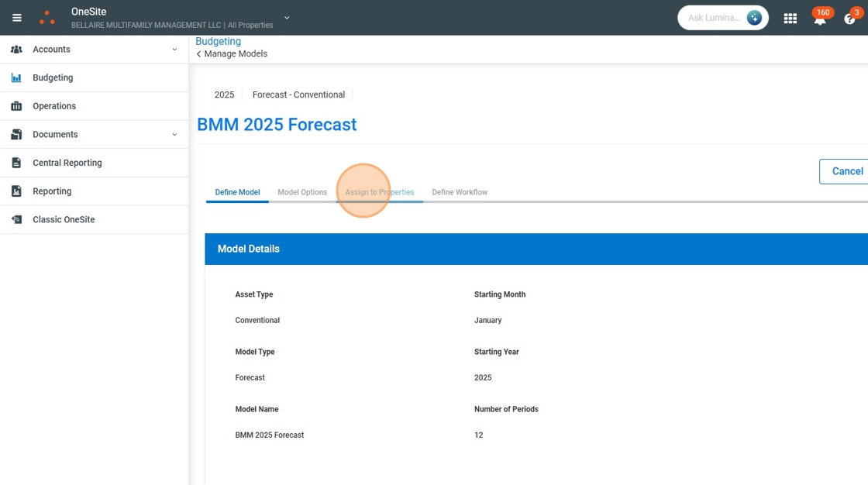This screenshot has height=485, width=868.
Task: Switch to the Assign to Properties tab
Action: pos(380,192)
